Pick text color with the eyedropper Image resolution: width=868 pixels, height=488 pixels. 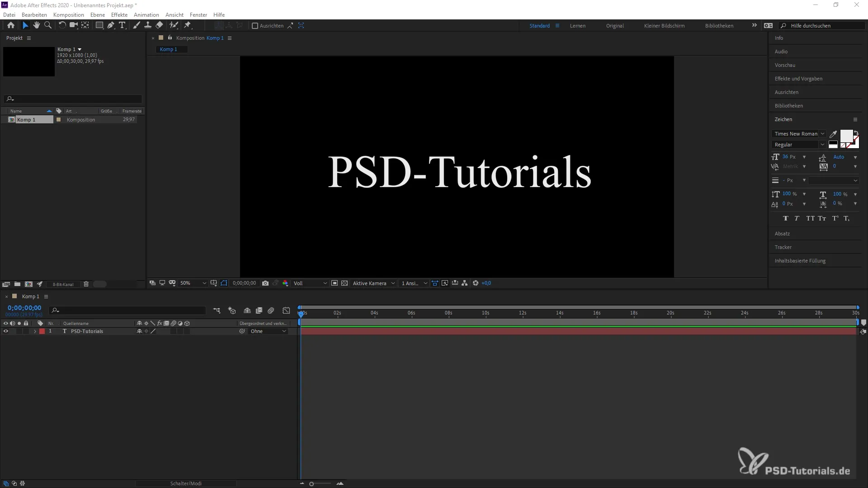point(833,134)
